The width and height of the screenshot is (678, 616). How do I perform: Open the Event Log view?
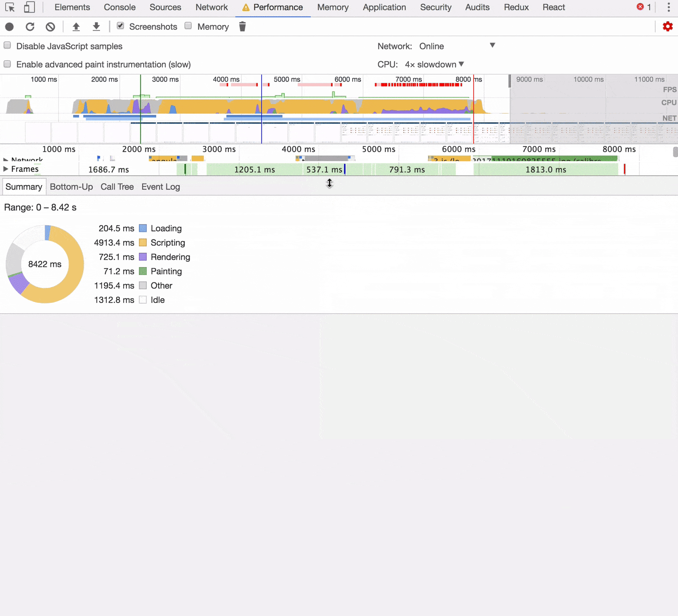[x=160, y=187]
